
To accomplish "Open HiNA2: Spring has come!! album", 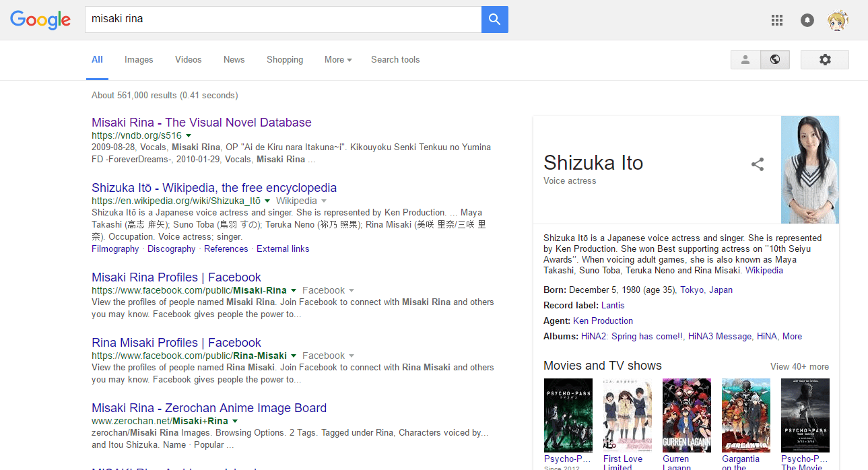I will point(632,337).
